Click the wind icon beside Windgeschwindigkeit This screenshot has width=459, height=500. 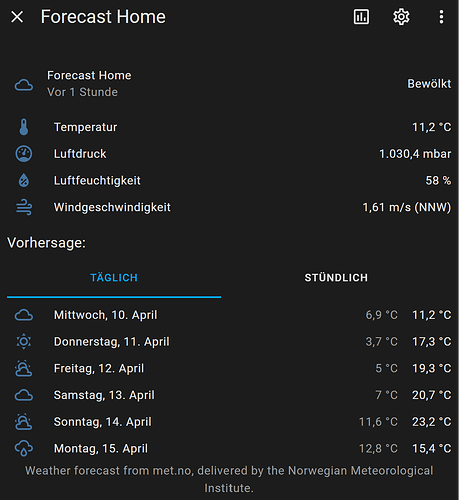point(24,207)
